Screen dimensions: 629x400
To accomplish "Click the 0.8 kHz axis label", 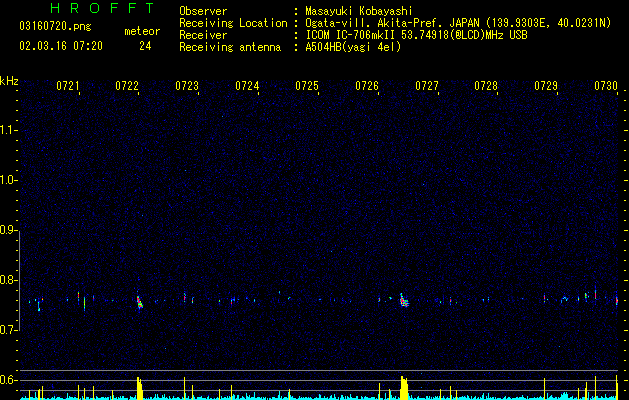I will click(x=8, y=280).
